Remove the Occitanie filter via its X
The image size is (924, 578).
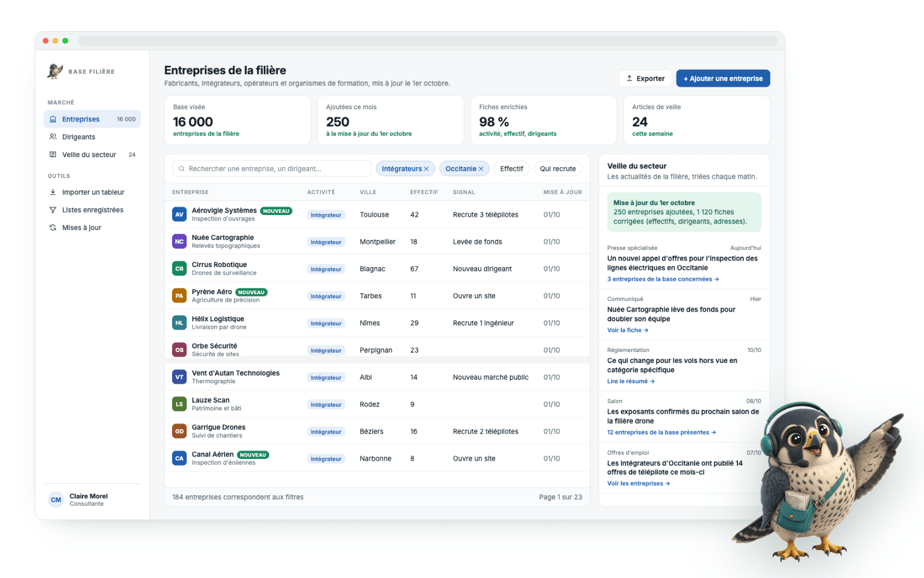click(480, 169)
